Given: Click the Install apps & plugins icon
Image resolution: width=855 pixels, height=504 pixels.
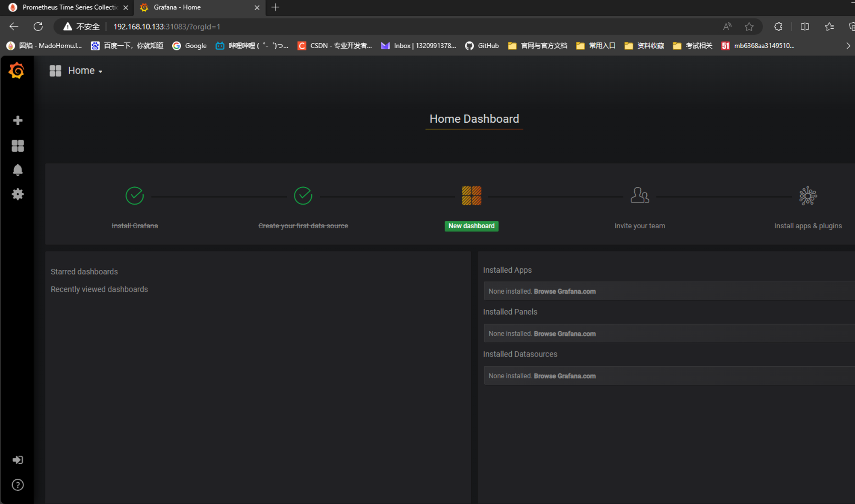Looking at the screenshot, I should pos(808,196).
